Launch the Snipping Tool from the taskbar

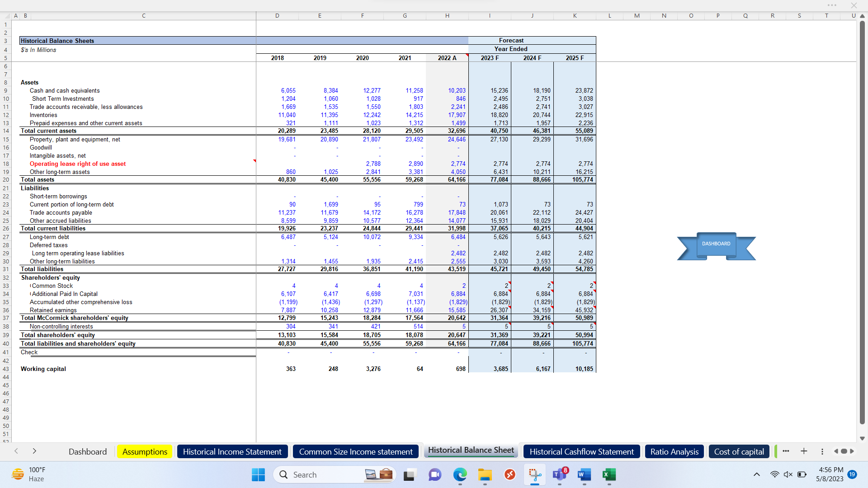tap(535, 474)
